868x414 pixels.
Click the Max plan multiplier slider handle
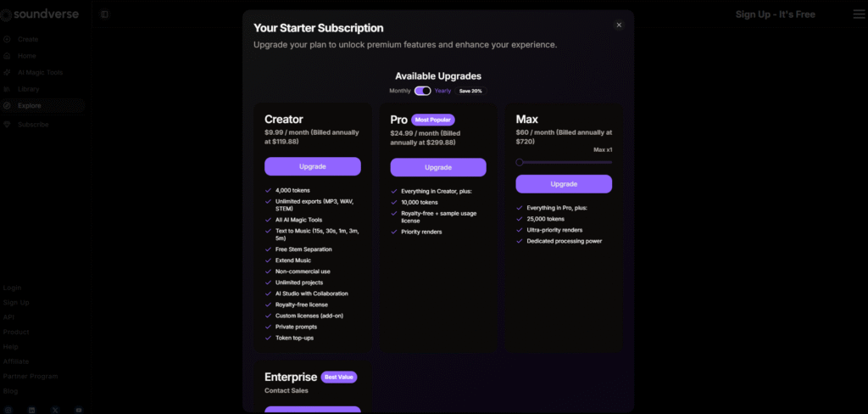tap(520, 162)
